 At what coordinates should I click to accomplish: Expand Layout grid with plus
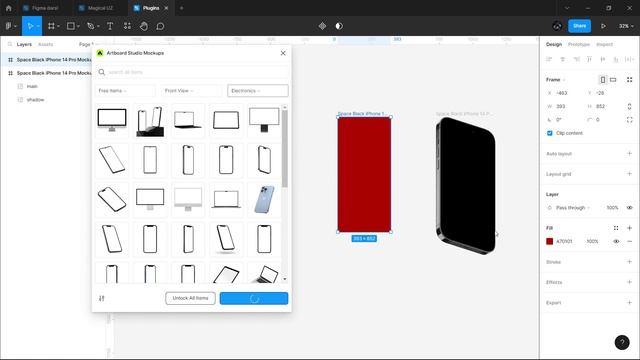[x=629, y=174]
